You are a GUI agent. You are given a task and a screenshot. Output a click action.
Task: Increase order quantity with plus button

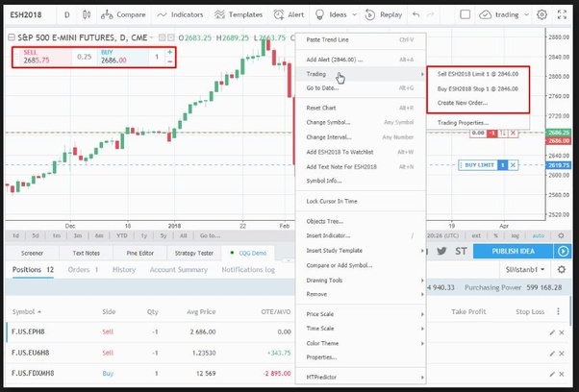coord(170,52)
